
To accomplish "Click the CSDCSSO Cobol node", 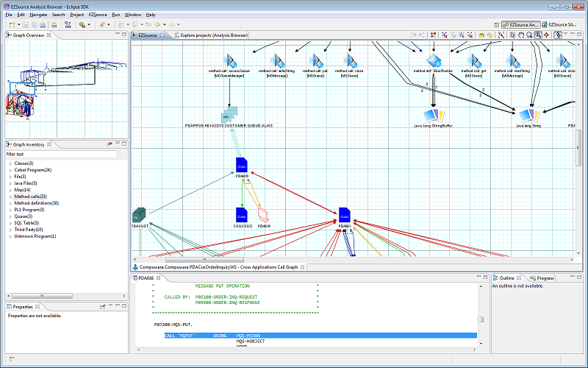I will click(242, 215).
